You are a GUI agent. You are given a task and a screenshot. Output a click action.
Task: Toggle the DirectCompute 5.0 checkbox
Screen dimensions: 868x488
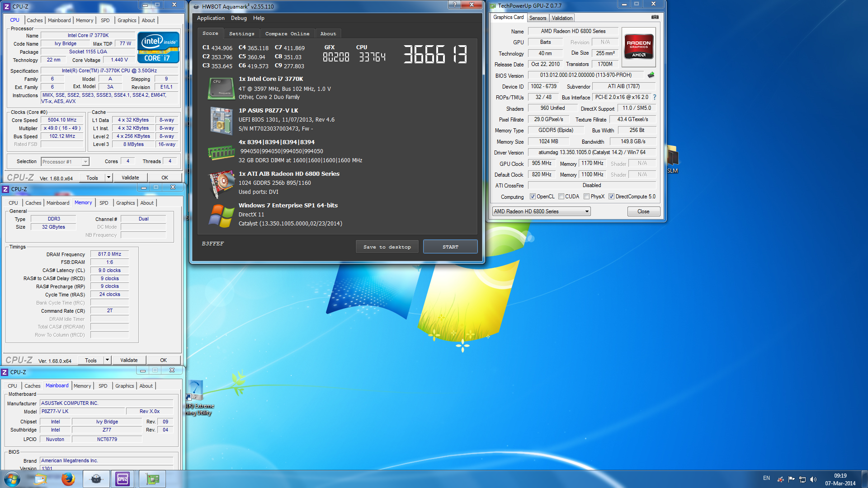(x=611, y=197)
